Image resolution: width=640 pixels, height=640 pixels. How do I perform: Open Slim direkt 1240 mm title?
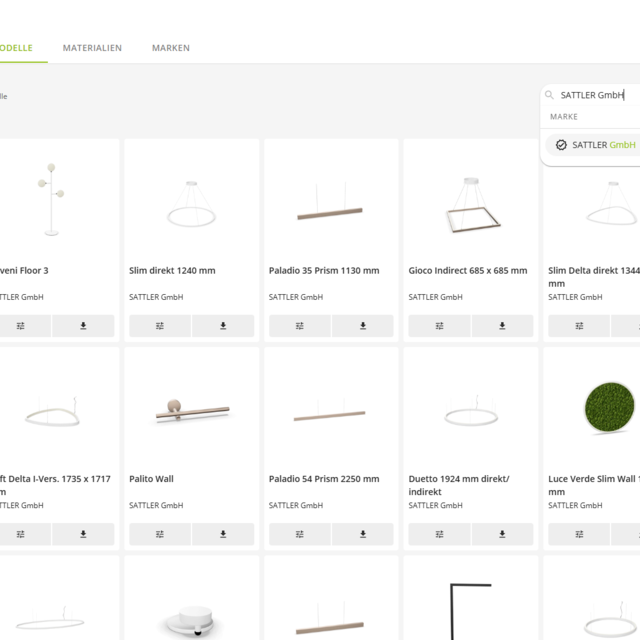click(x=172, y=271)
